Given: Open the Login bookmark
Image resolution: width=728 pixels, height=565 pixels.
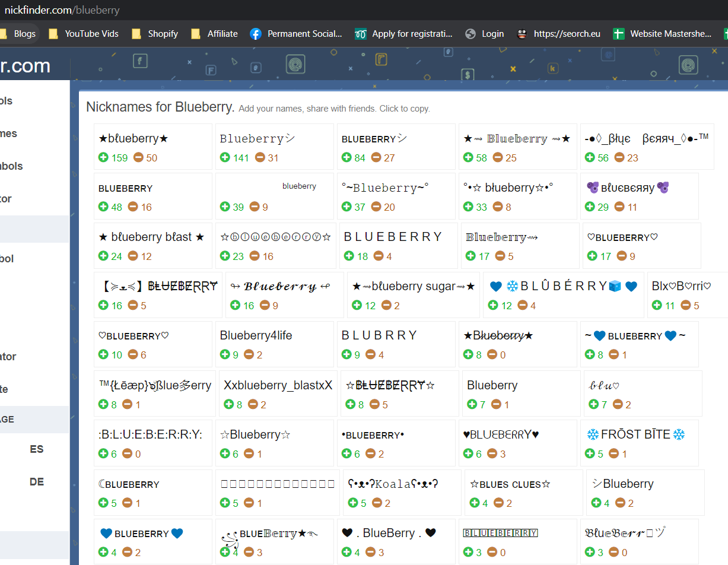Looking at the screenshot, I should [x=491, y=34].
